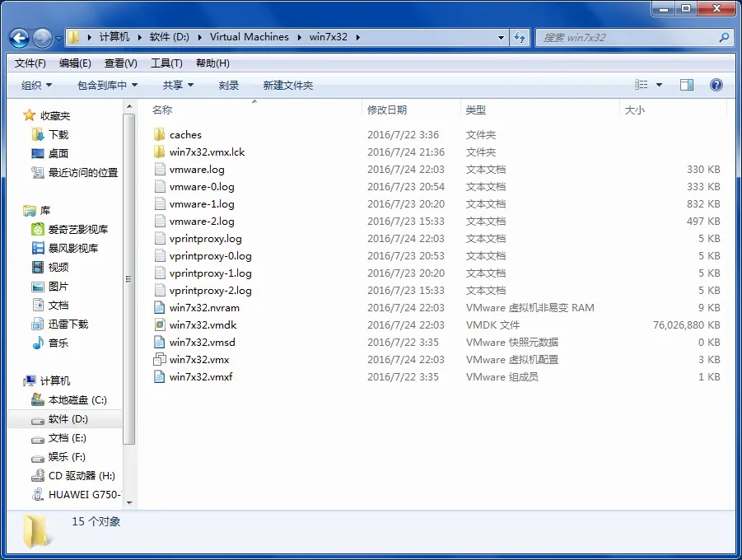Image resolution: width=742 pixels, height=560 pixels.
Task: Click the 76,026,880 KB size cell
Action: tap(686, 325)
